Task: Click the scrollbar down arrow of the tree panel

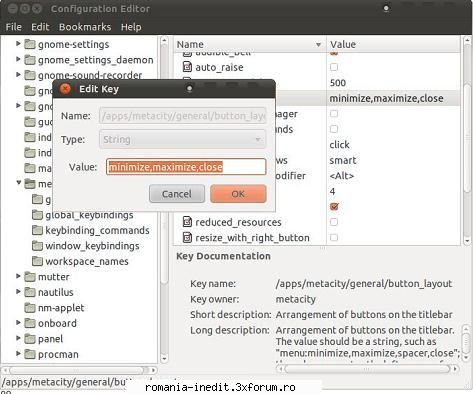Action: pos(164,359)
